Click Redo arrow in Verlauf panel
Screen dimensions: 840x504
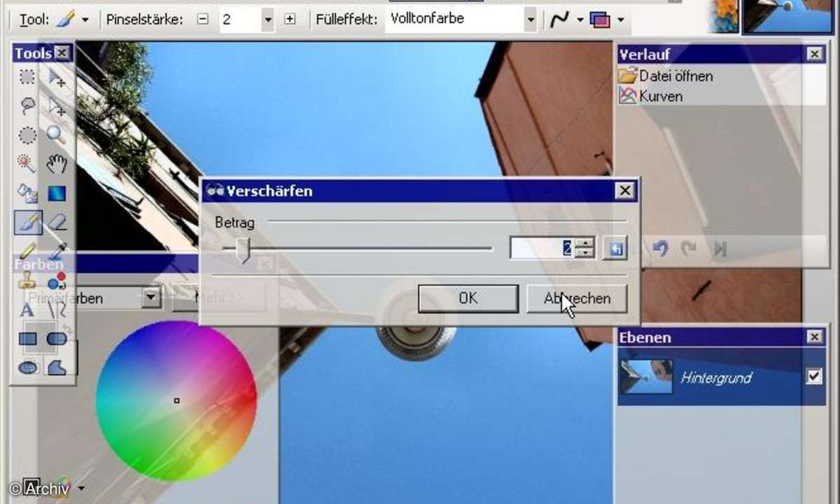point(689,248)
